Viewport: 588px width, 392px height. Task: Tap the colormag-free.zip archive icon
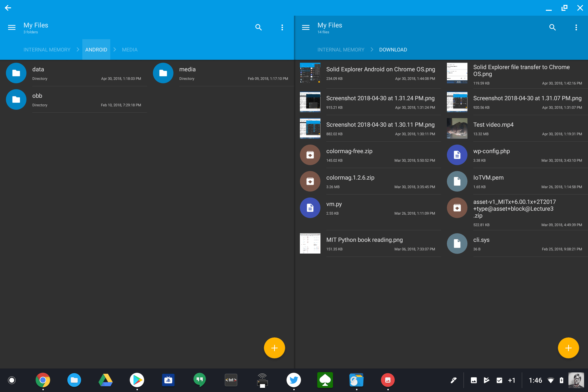click(x=310, y=155)
